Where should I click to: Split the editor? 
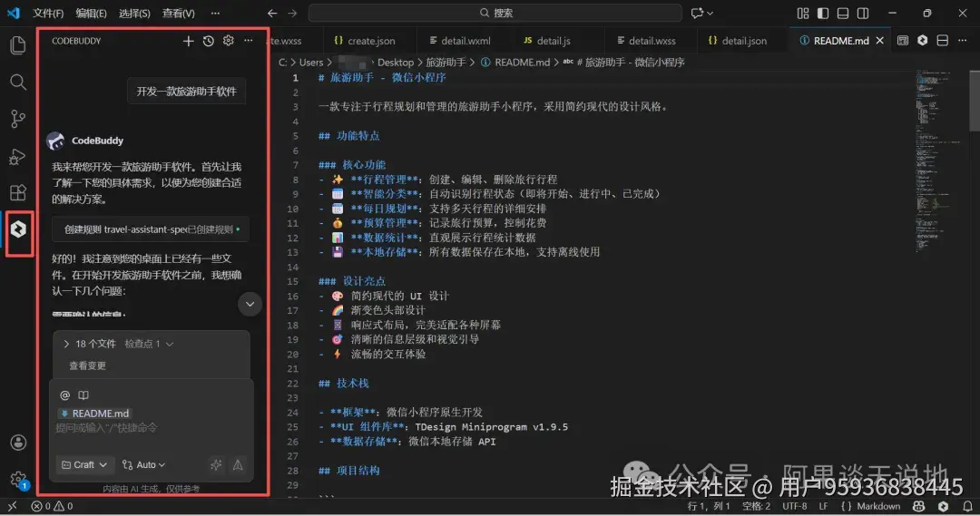click(x=943, y=41)
